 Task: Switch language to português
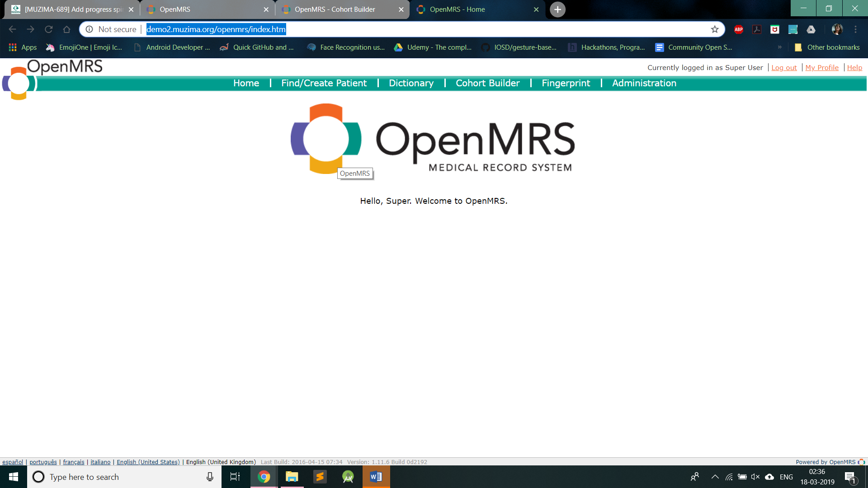click(x=43, y=462)
